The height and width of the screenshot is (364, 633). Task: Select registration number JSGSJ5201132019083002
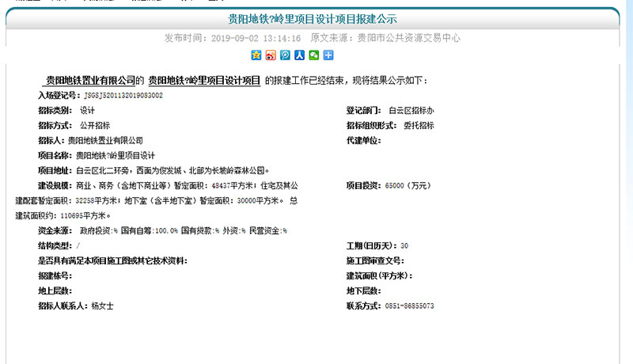point(123,96)
